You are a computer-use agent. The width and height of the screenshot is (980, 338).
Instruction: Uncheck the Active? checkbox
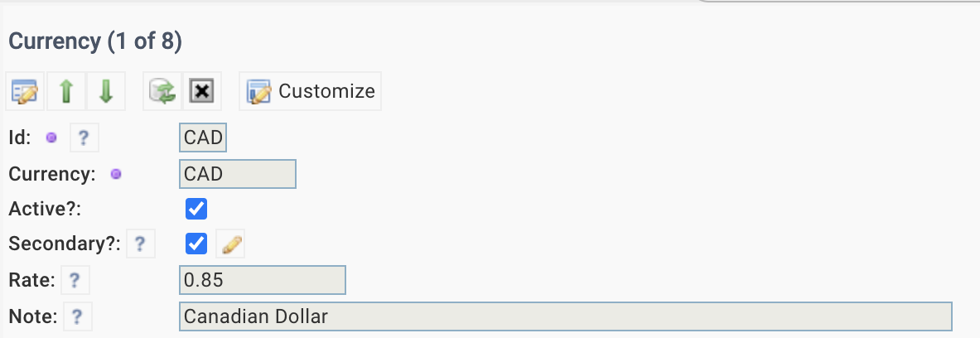point(196,209)
